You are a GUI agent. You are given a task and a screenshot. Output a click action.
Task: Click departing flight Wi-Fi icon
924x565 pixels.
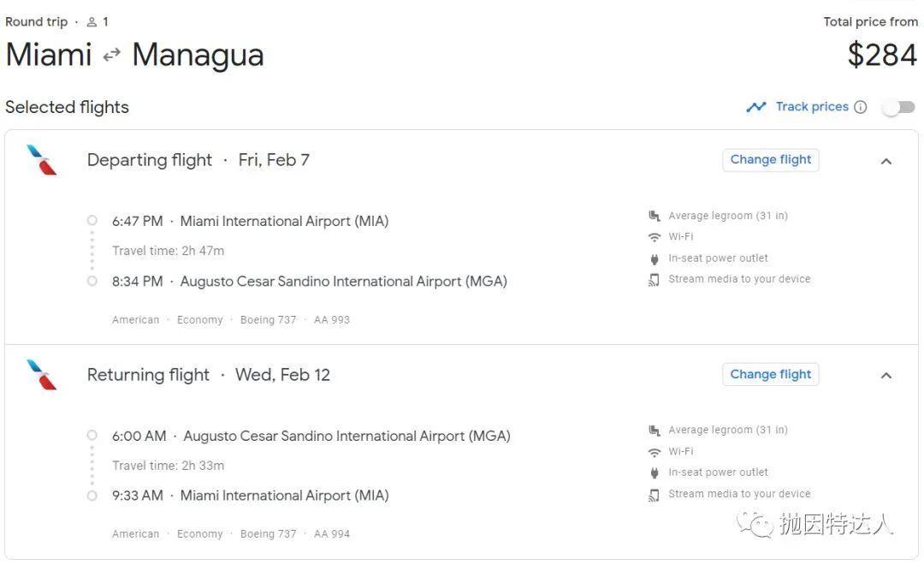(654, 237)
